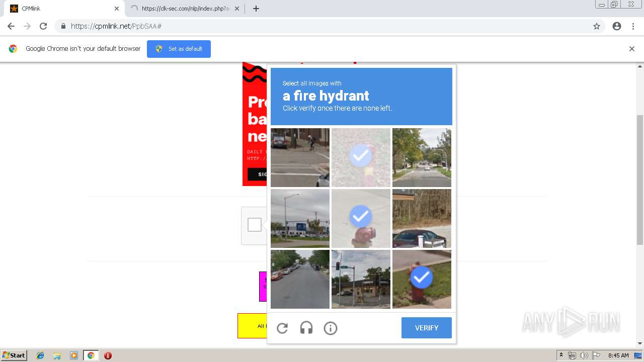Select the traffic light intersection tile
Screen dimensions: 644x362
(x=361, y=279)
